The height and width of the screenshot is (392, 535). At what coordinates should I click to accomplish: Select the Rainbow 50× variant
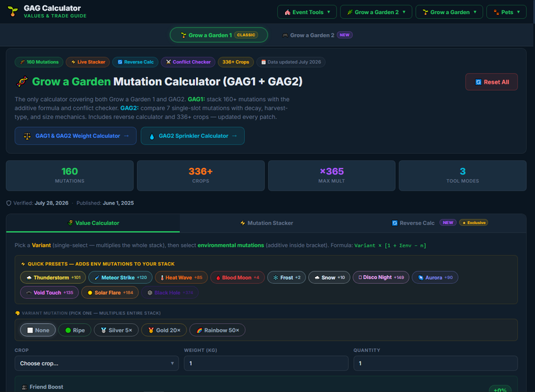coord(217,330)
